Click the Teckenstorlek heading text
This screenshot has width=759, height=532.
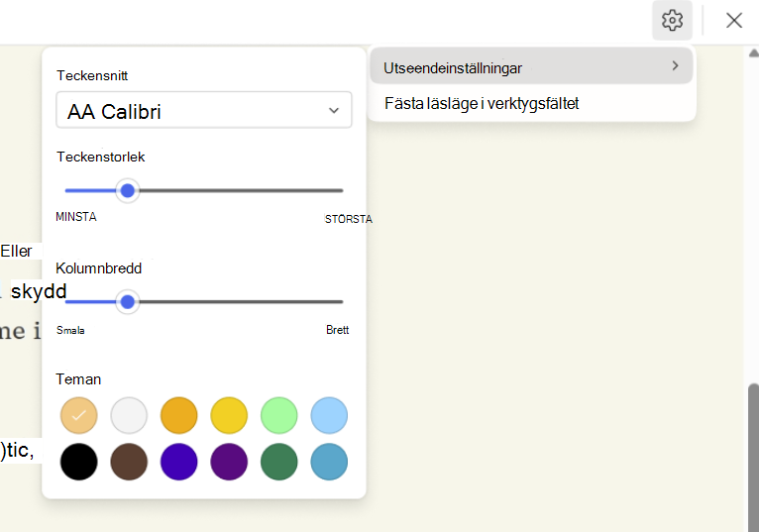click(x=101, y=157)
